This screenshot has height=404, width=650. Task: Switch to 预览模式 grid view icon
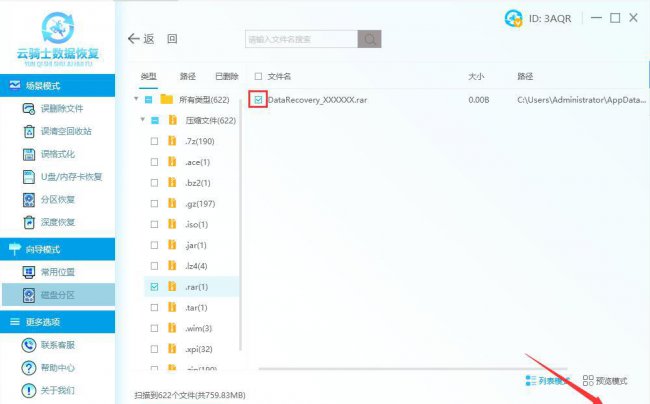click(x=588, y=380)
